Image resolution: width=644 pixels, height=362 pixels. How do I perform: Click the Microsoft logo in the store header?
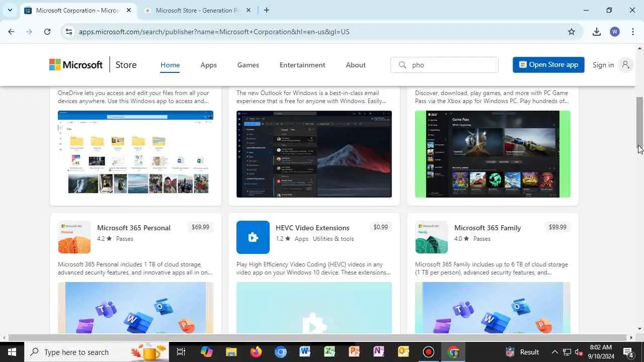pyautogui.click(x=76, y=65)
